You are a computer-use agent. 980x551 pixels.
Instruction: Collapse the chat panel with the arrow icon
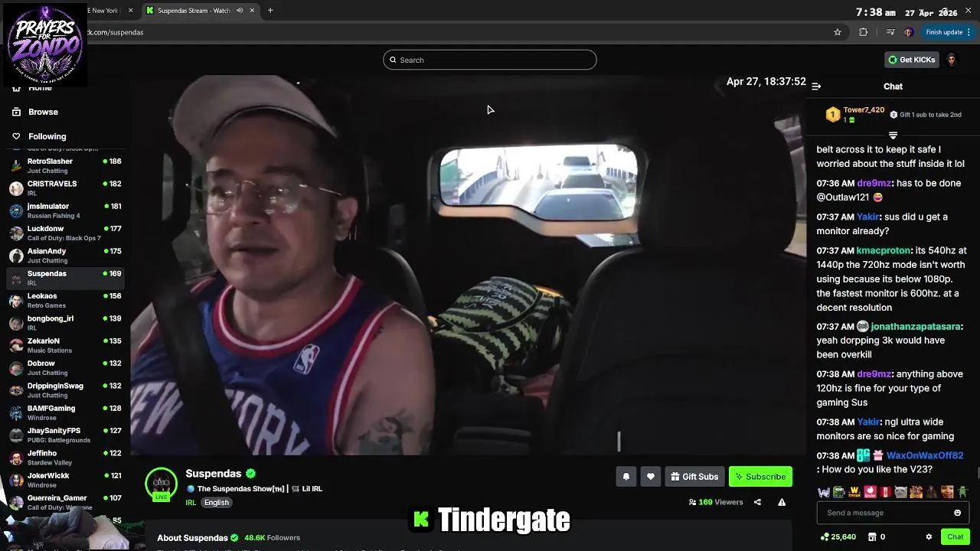[x=816, y=86]
